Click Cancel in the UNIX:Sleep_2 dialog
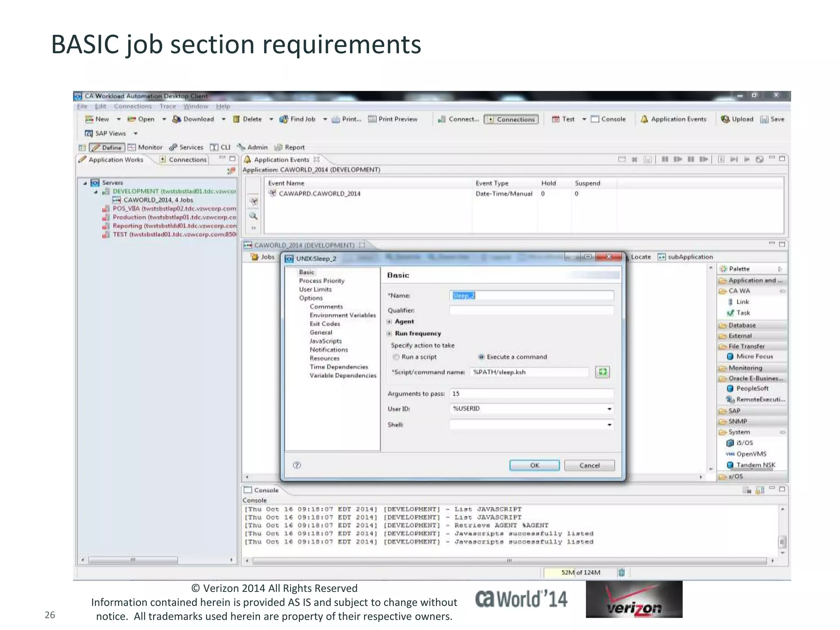840x630 pixels. pyautogui.click(x=589, y=465)
